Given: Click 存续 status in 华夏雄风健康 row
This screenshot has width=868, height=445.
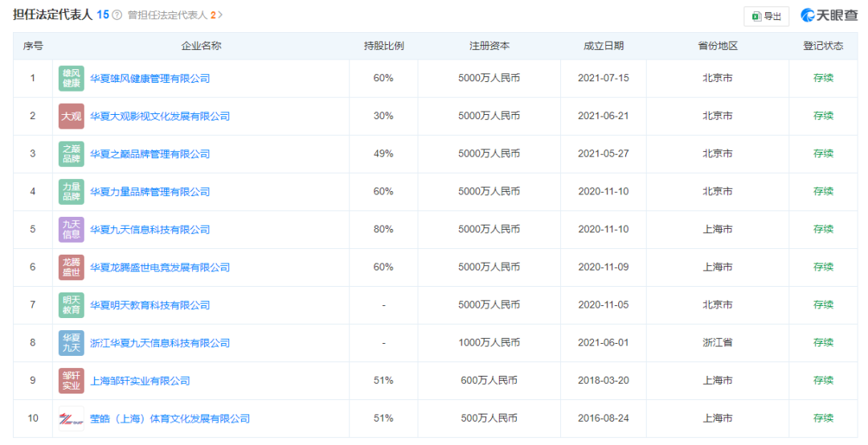Looking at the screenshot, I should pos(823,78).
